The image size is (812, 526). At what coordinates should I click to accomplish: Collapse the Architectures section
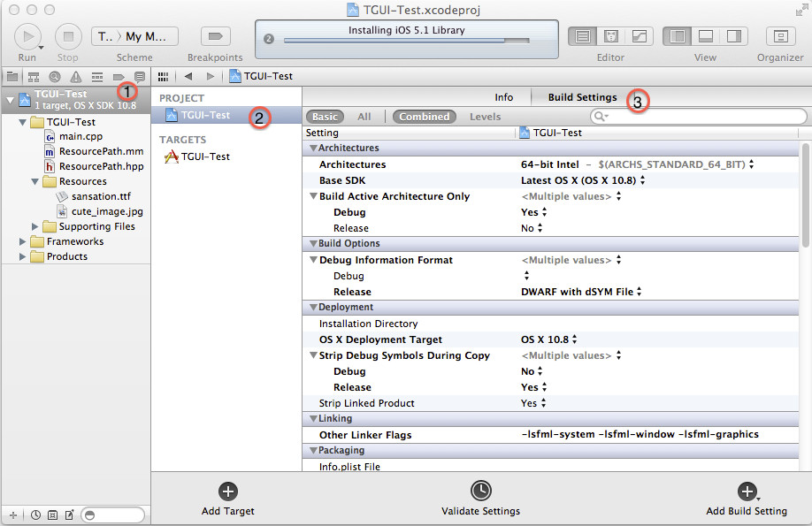point(313,148)
